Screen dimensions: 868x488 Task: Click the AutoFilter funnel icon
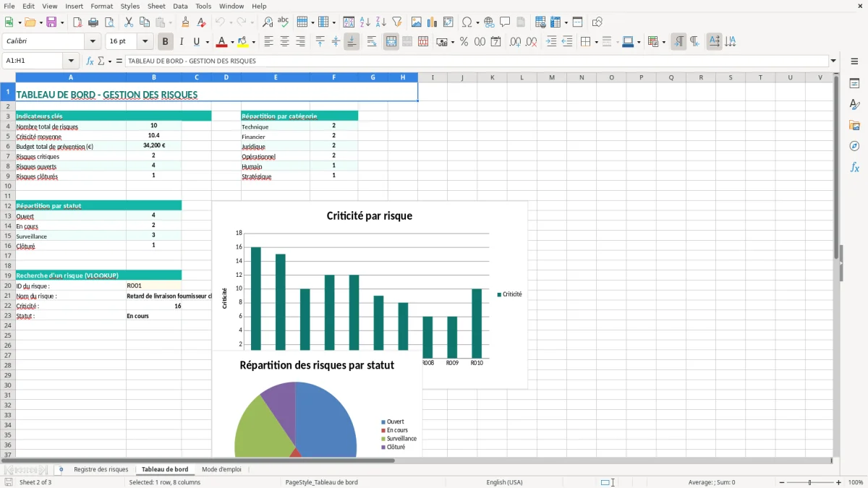tap(396, 22)
